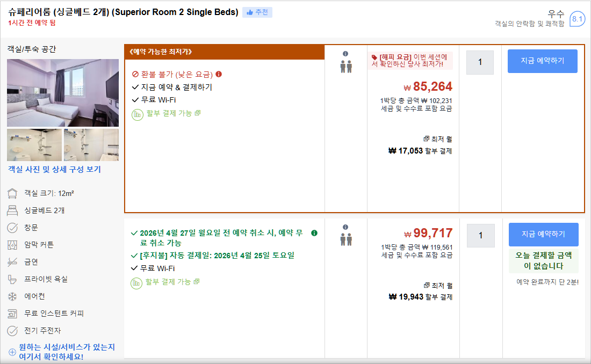The image size is (591, 364).
Task: Click the room size icon for 12m²
Action: coord(12,193)
